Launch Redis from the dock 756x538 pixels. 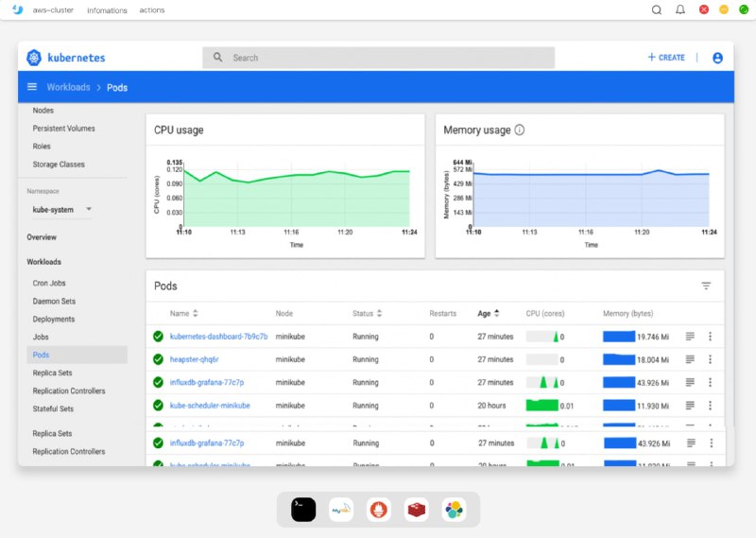point(416,510)
